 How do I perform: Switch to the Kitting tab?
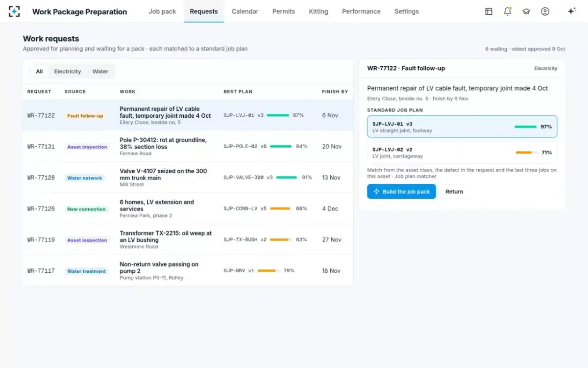point(318,11)
